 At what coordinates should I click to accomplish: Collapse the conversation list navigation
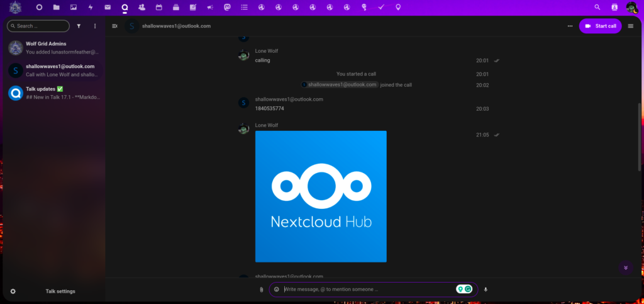click(x=114, y=26)
